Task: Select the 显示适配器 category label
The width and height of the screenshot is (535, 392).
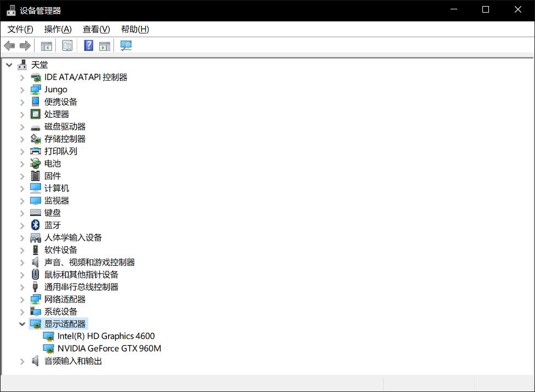Action: (65, 324)
